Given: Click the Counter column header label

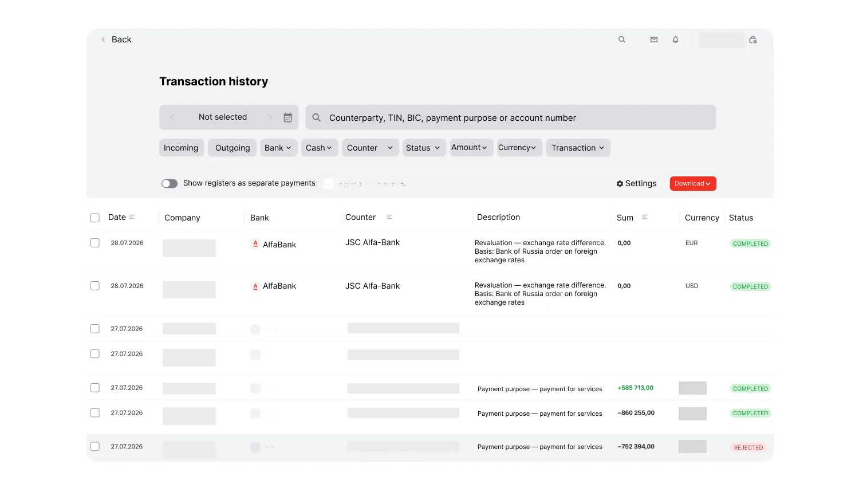Looking at the screenshot, I should 361,217.
